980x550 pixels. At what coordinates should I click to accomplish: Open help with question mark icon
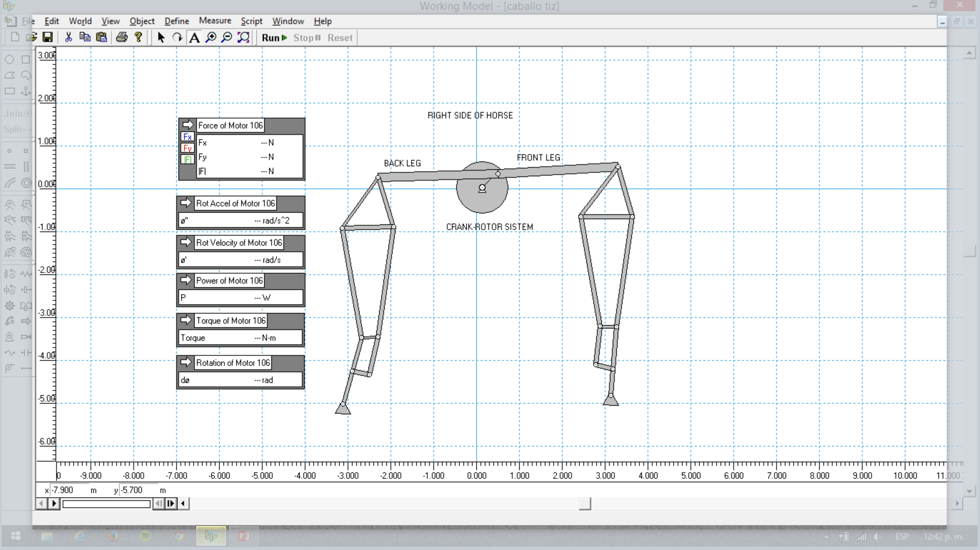tap(139, 37)
